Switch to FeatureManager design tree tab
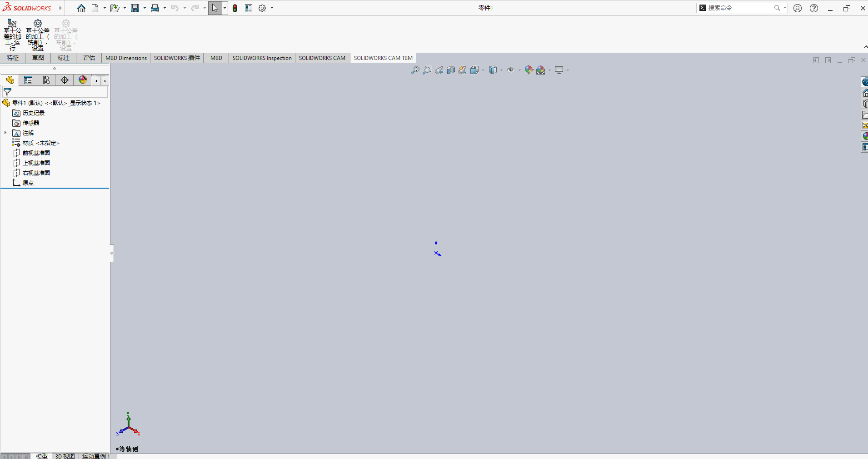Image resolution: width=868 pixels, height=459 pixels. tap(10, 80)
